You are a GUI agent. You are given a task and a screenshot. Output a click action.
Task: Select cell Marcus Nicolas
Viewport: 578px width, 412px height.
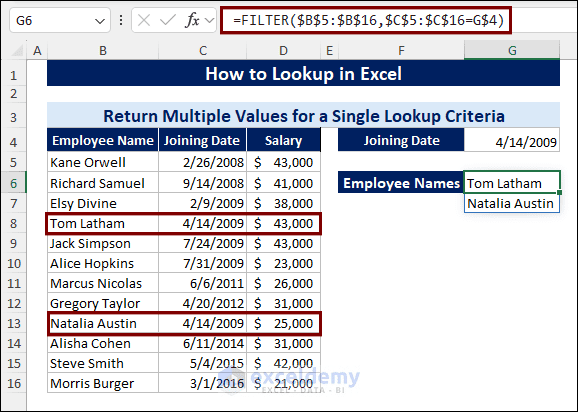coord(103,283)
